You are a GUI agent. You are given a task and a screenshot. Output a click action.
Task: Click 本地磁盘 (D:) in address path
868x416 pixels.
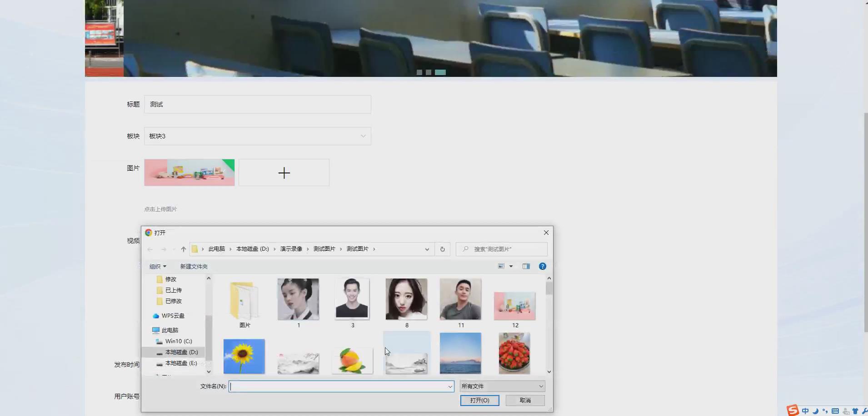pos(253,249)
